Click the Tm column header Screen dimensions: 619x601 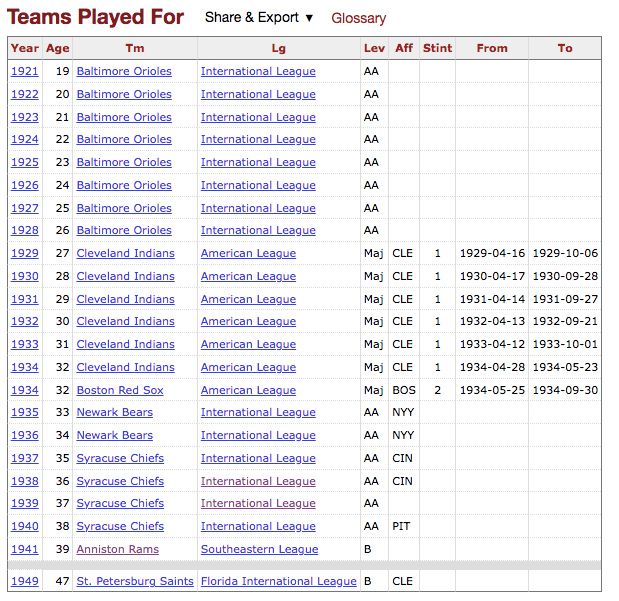[134, 48]
